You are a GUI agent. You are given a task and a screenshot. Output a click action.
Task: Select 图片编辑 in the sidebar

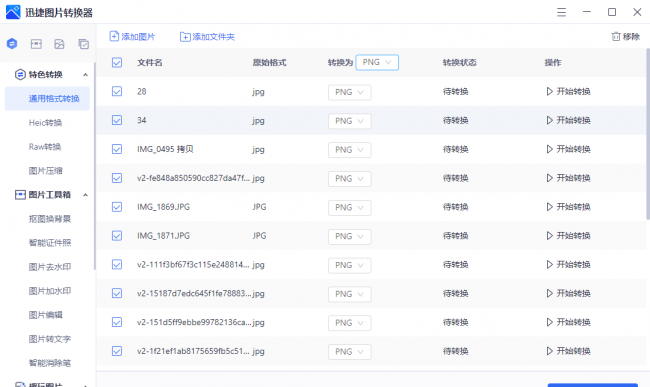pyautogui.click(x=46, y=315)
